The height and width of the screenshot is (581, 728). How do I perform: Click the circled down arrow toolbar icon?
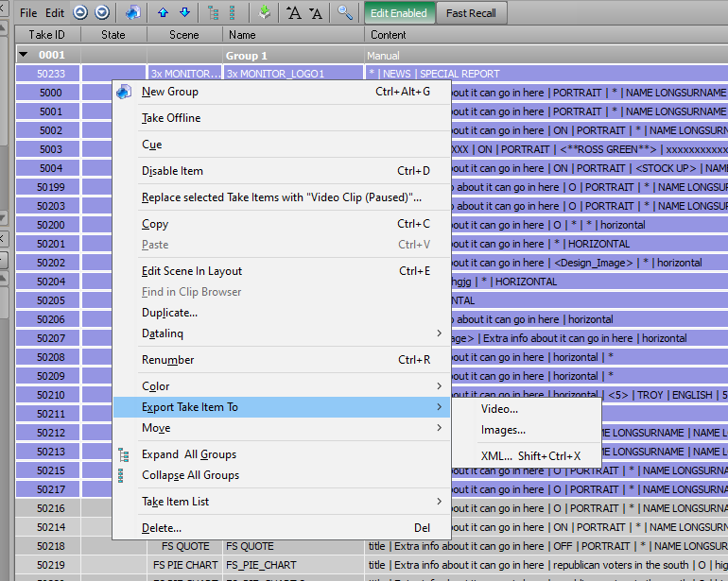(101, 13)
